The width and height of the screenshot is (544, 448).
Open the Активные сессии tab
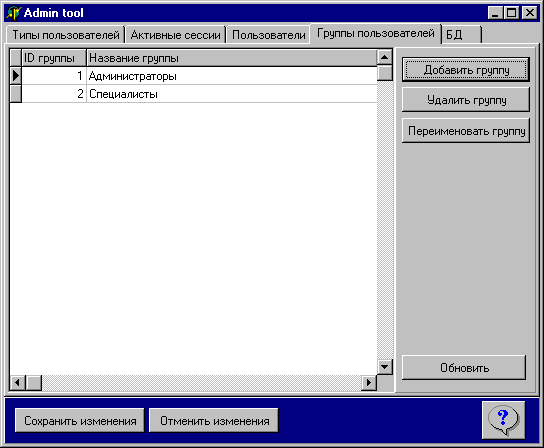click(176, 35)
